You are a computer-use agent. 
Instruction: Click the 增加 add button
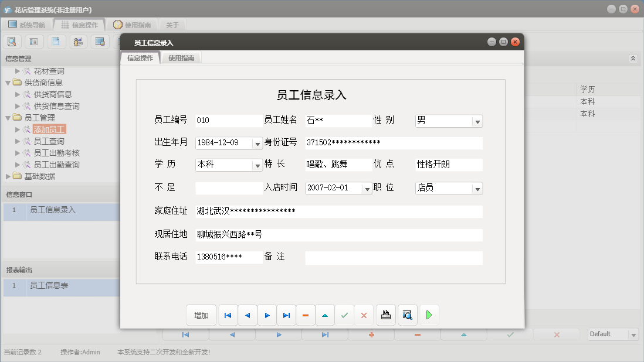201,315
